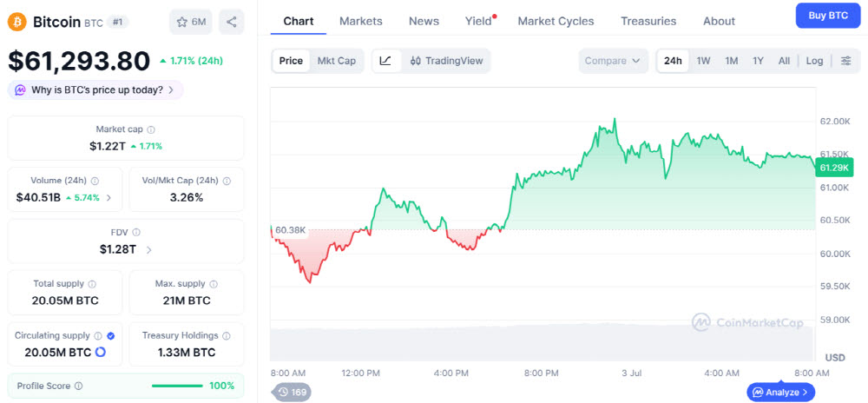Show info for Treasury Holdings
Screen dimensions: 868x403
[227, 335]
